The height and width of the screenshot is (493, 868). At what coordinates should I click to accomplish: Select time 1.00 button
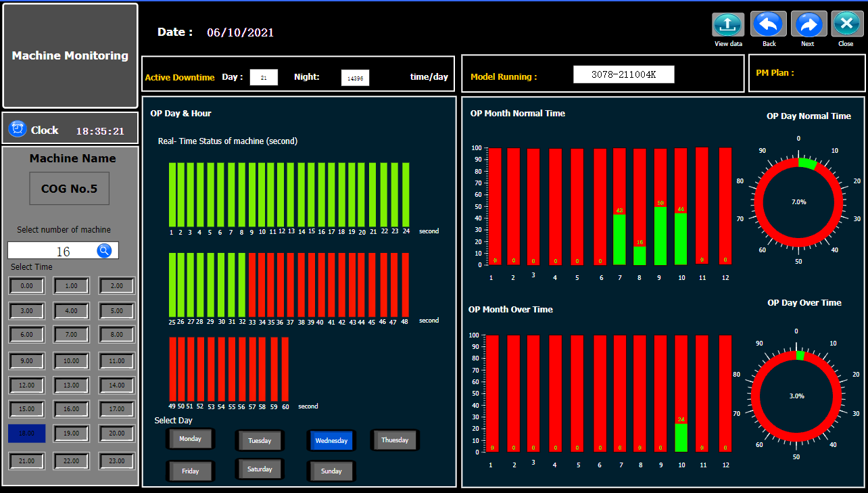72,286
